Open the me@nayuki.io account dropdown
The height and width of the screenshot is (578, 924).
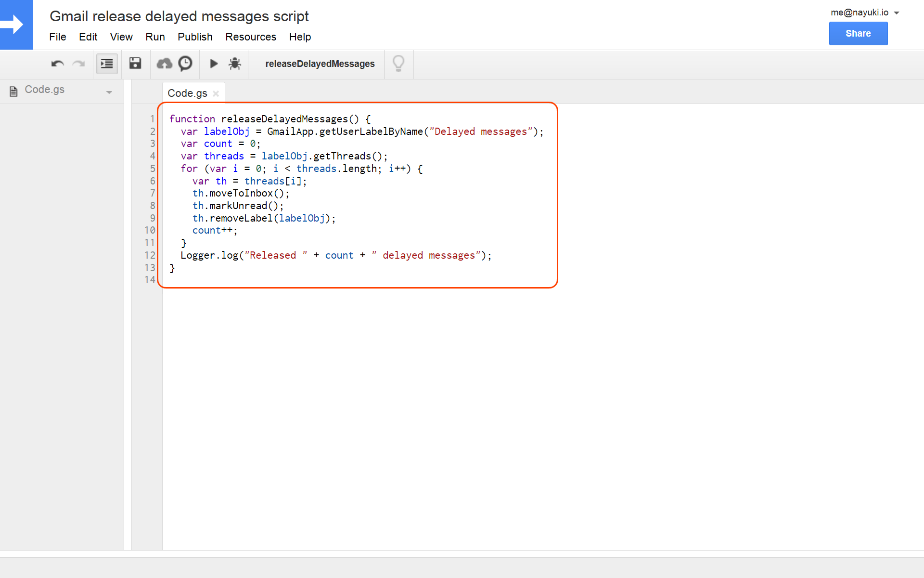pos(865,13)
